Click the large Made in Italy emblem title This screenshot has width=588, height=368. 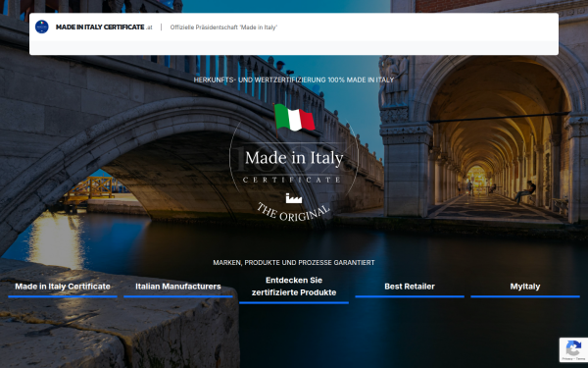(x=294, y=158)
